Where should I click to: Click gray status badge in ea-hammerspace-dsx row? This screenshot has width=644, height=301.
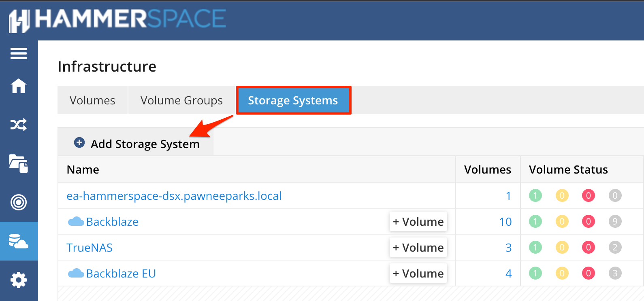click(615, 196)
